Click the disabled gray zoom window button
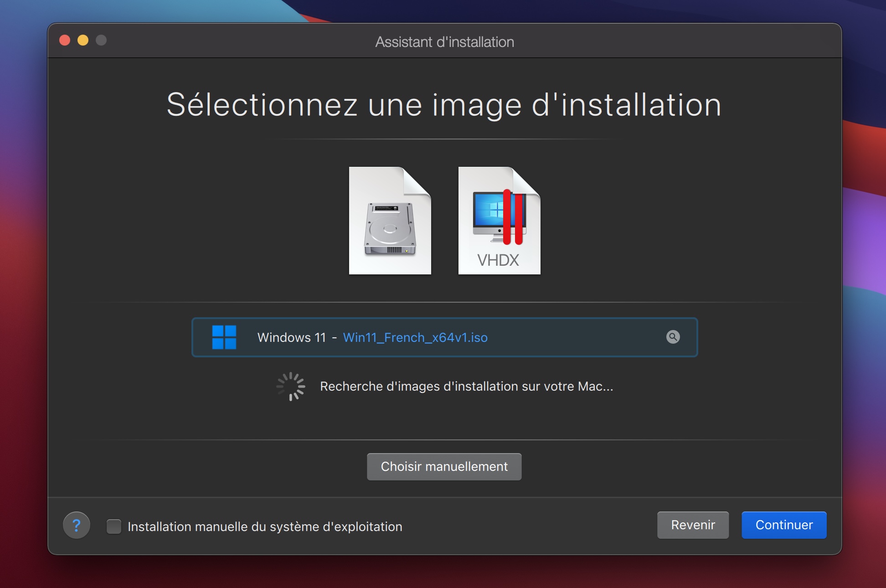Image resolution: width=886 pixels, height=588 pixels. [101, 41]
